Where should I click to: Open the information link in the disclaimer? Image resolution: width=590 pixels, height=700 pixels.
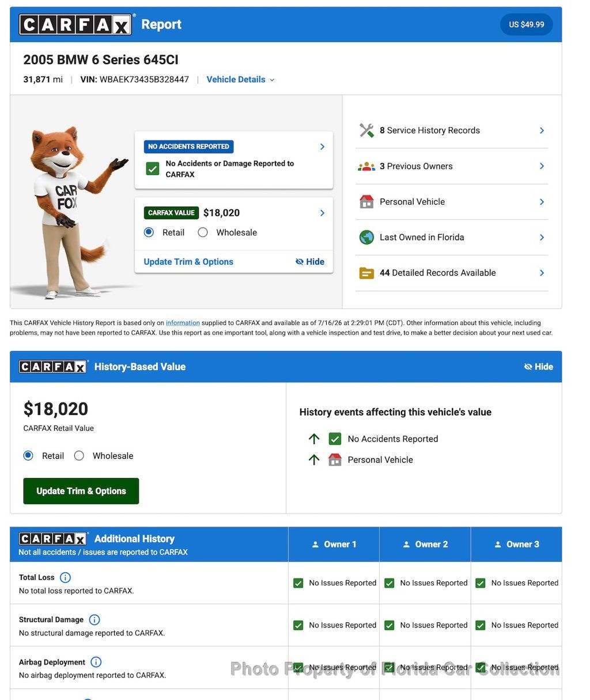pos(183,323)
